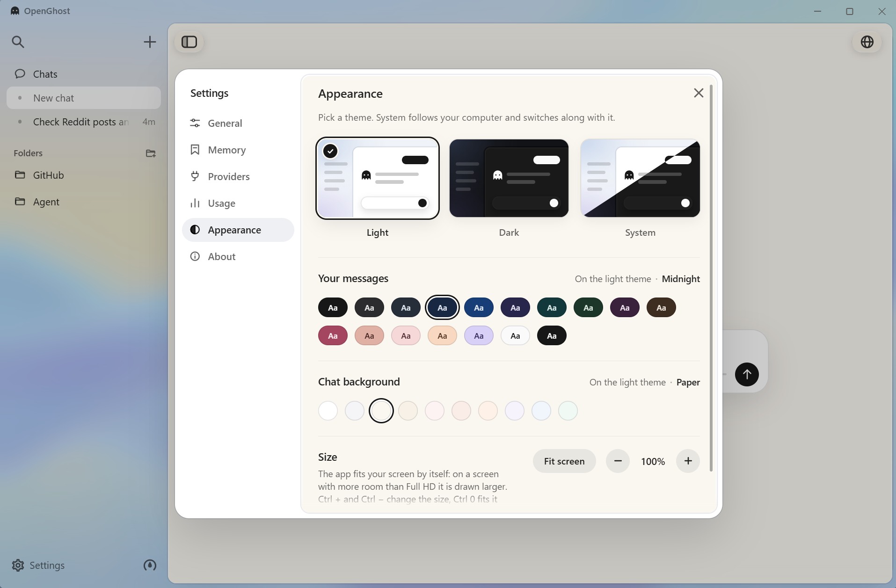
Task: Open the Usage settings tab
Action: [238, 203]
